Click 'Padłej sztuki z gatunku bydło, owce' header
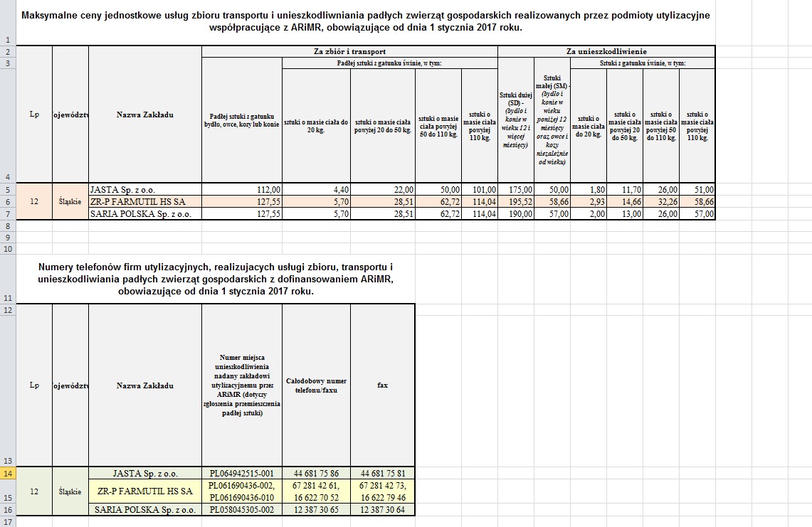The height and width of the screenshot is (527, 812). [242, 120]
